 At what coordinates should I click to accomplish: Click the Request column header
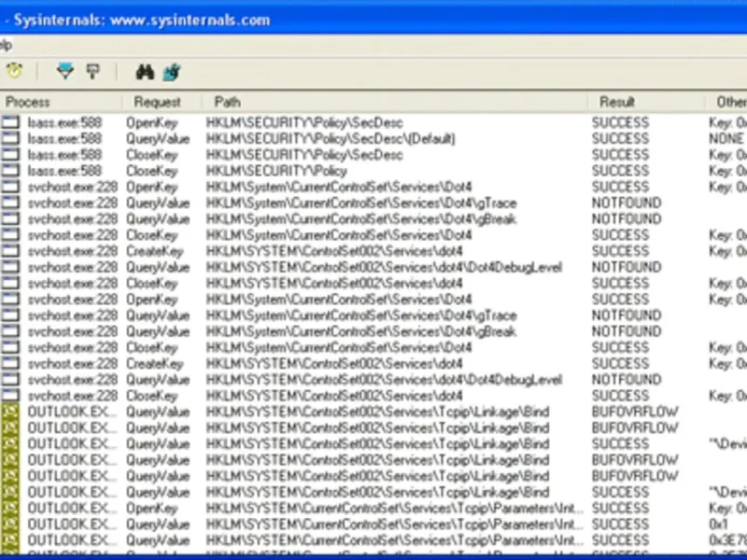pos(162,102)
